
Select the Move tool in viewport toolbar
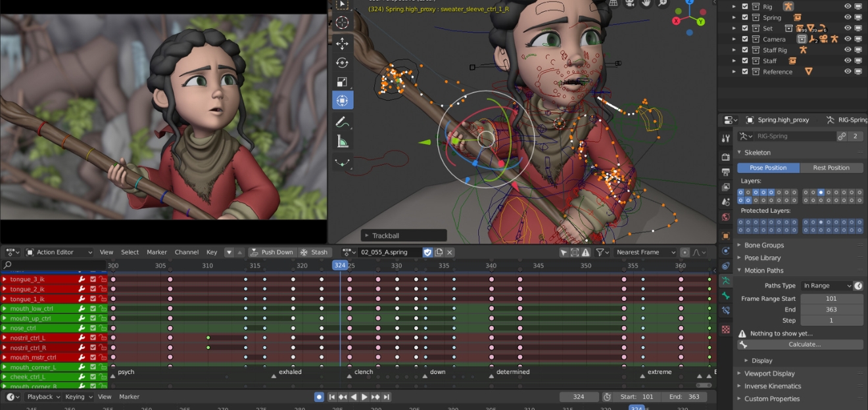343,43
